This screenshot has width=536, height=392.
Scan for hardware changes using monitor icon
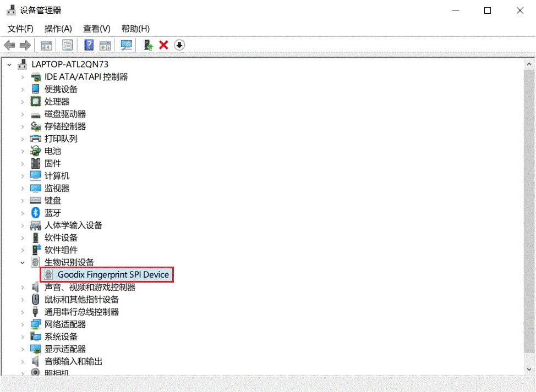click(127, 45)
